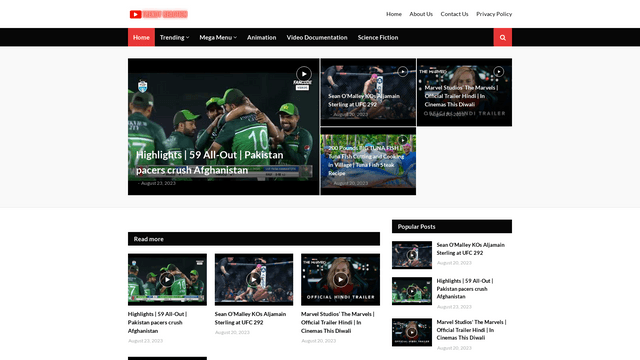This screenshot has width=640, height=360.
Task: Play the Marvels trailer thumbnail under Read more
Action: (340, 280)
